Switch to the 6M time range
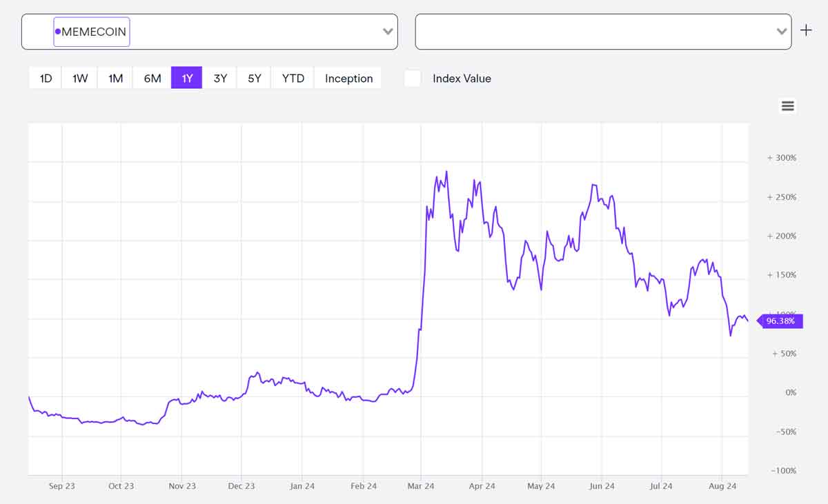The height and width of the screenshot is (504, 828). [x=152, y=79]
